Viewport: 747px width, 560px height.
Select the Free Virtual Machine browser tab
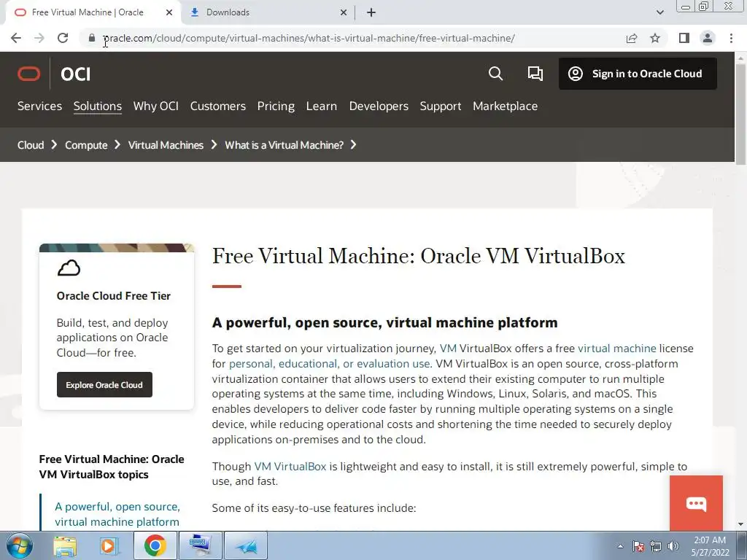click(x=93, y=13)
